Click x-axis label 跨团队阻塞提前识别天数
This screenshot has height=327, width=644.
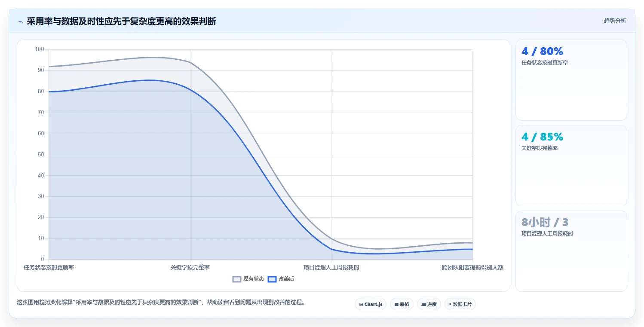pyautogui.click(x=472, y=267)
